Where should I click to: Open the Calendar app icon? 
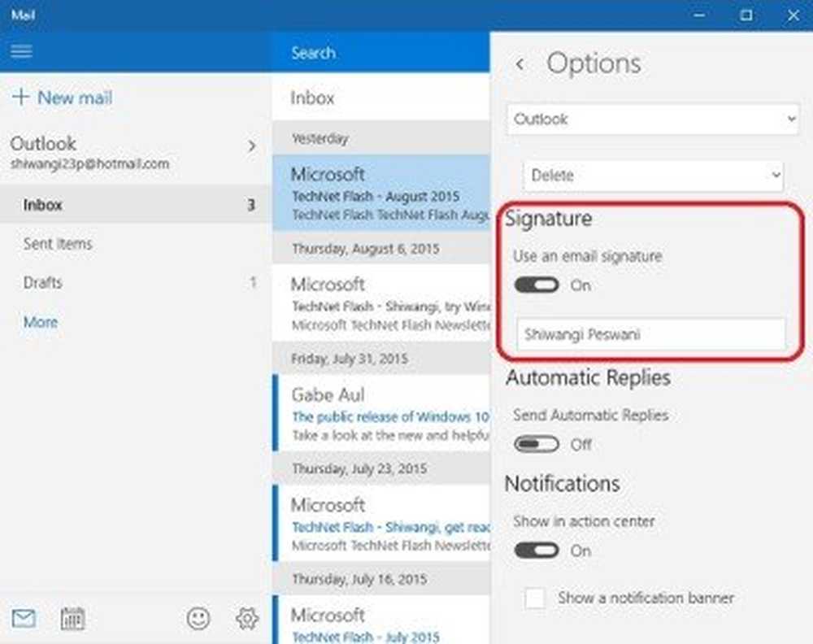[72, 619]
